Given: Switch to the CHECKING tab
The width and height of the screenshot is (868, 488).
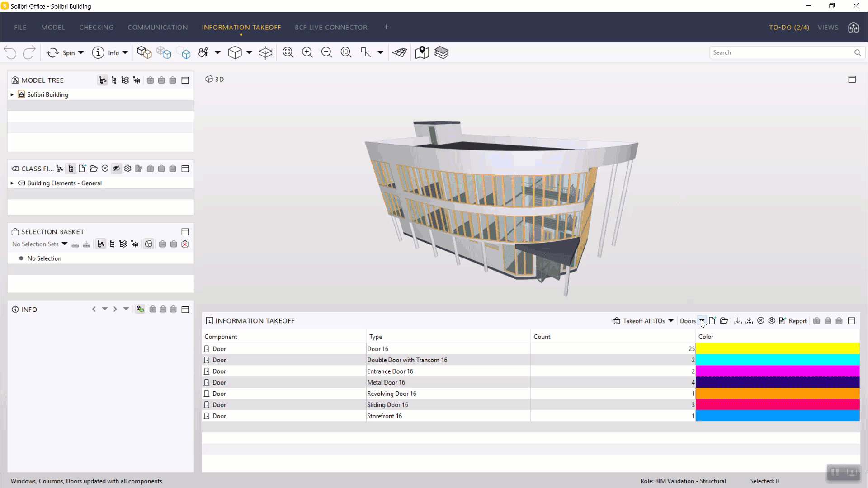Looking at the screenshot, I should click(x=96, y=27).
